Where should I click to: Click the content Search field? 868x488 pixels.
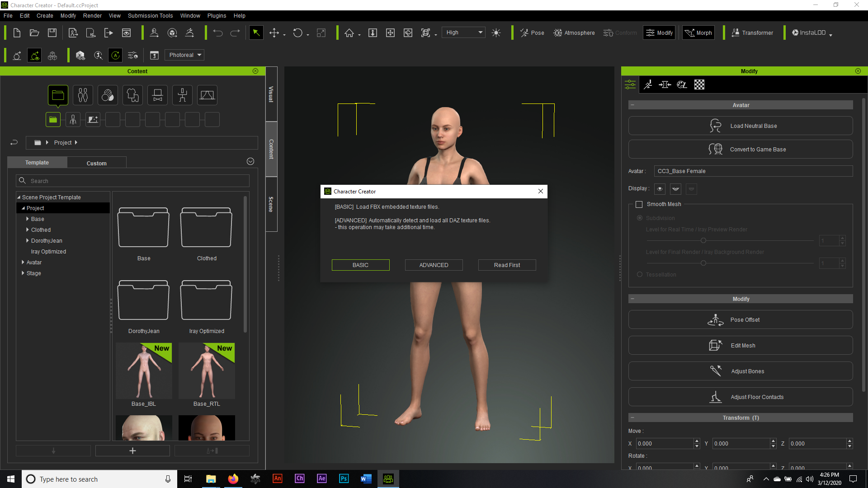[x=132, y=181]
